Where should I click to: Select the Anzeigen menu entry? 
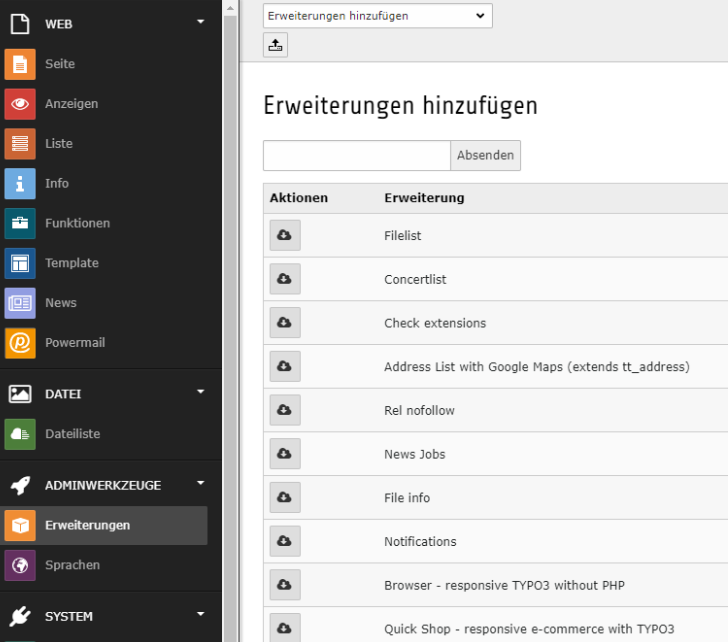click(72, 104)
